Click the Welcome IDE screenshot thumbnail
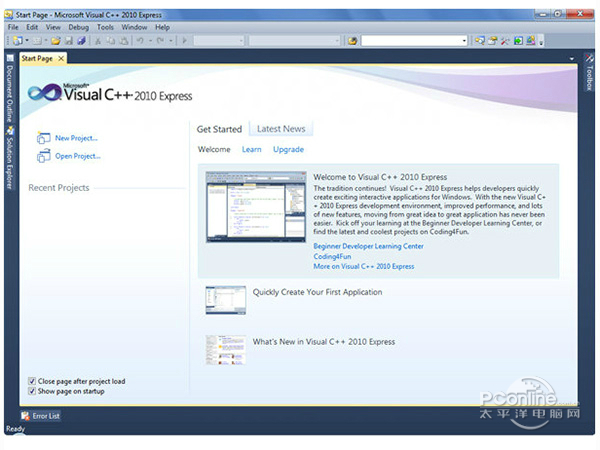This screenshot has width=600, height=450. coord(256,207)
